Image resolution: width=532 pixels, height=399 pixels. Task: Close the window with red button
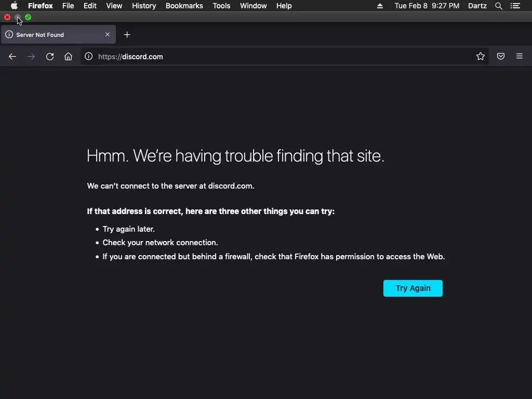click(7, 17)
